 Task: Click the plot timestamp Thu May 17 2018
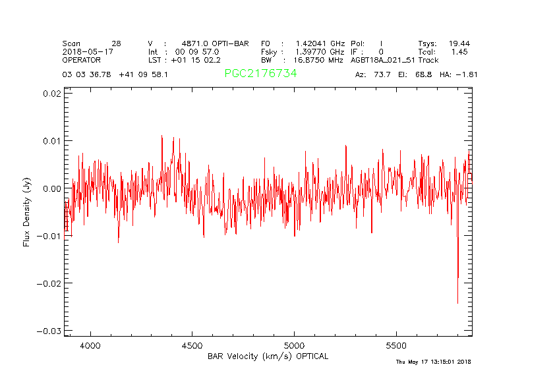pos(433,362)
